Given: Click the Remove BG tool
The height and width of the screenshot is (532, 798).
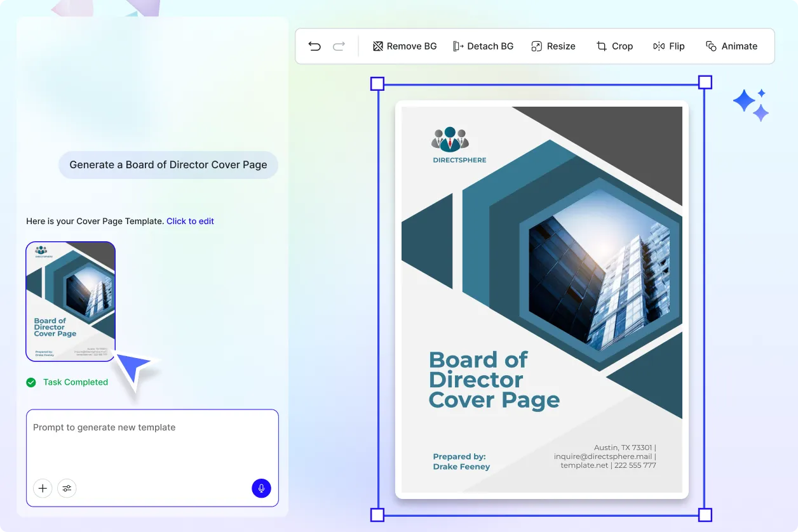Looking at the screenshot, I should coord(404,46).
